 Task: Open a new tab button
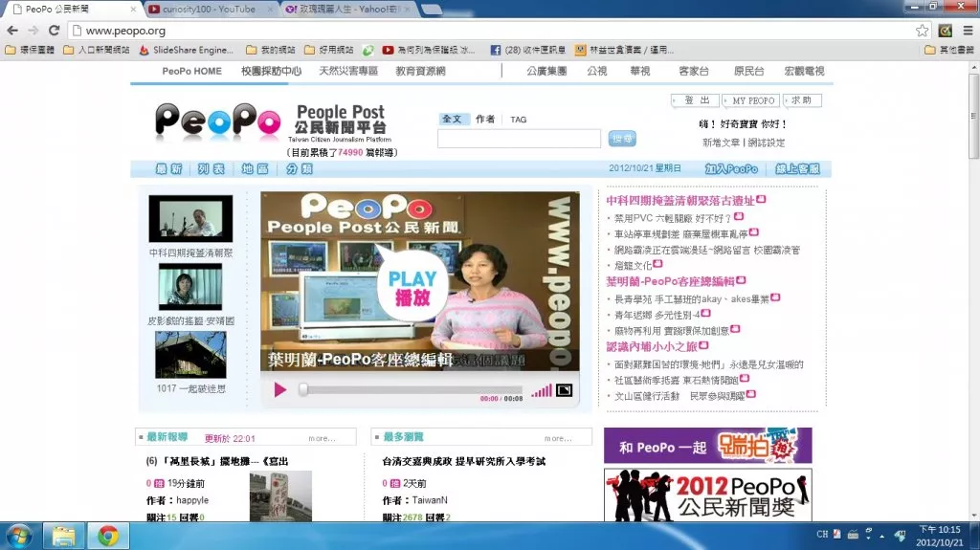tap(430, 10)
